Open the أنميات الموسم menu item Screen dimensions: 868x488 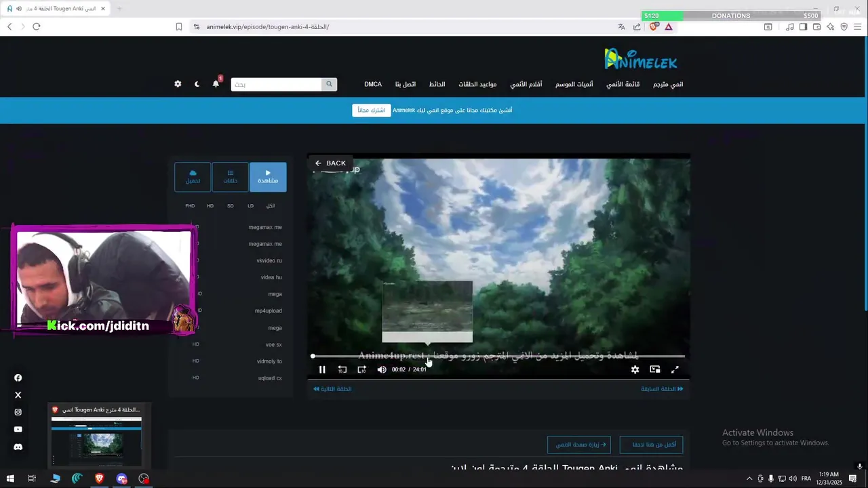point(574,84)
